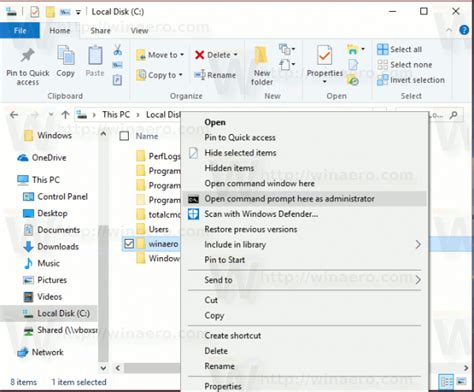Click the Properties icon in quick access toolbar
This screenshot has height=392, width=474.
pyautogui.click(x=34, y=12)
